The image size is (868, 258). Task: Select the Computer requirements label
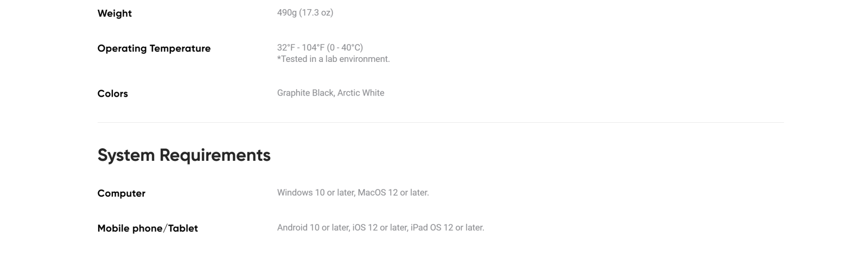(x=121, y=193)
